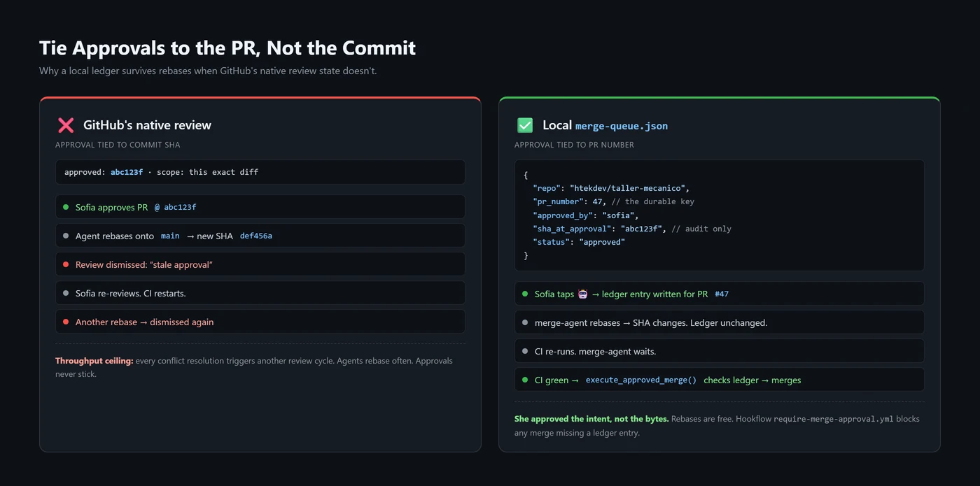Image resolution: width=980 pixels, height=486 pixels.
Task: Click the row Review dismissed: "stale approval"
Action: point(260,264)
